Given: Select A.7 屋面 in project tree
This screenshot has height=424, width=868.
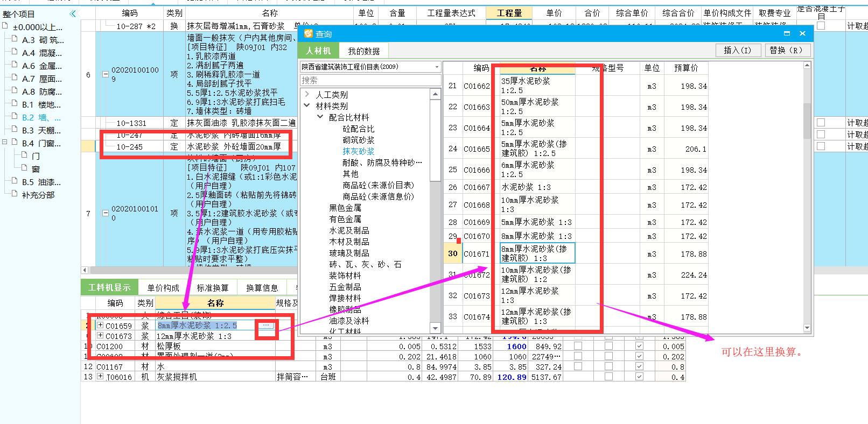Looking at the screenshot, I should coord(42,79).
